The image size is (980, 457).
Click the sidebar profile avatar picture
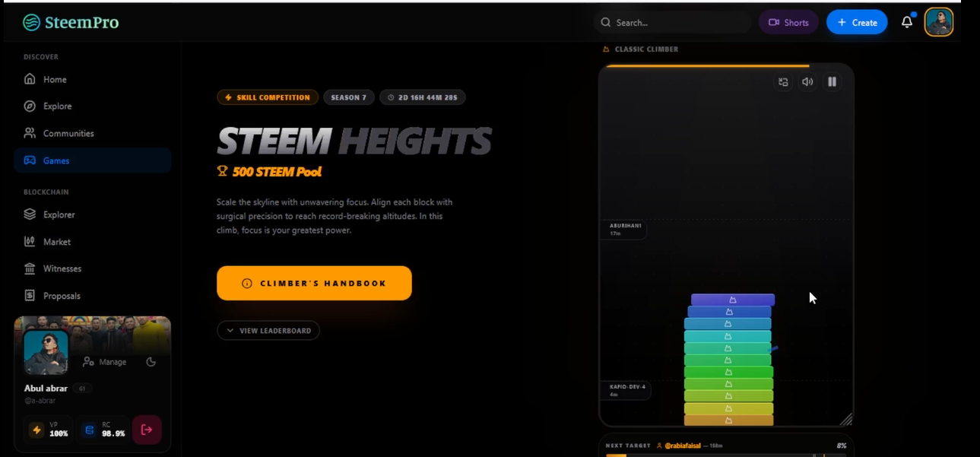click(x=46, y=353)
